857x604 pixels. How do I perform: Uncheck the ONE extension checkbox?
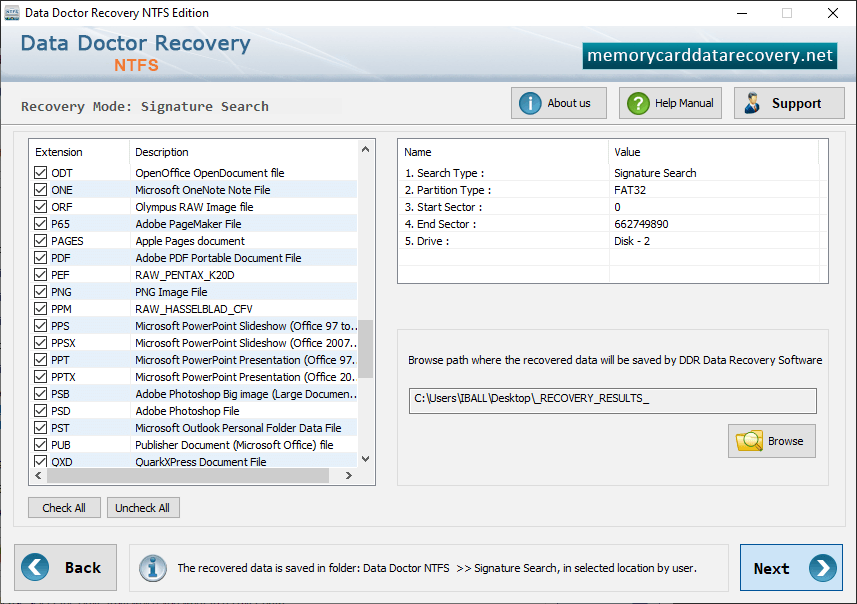pyautogui.click(x=40, y=190)
